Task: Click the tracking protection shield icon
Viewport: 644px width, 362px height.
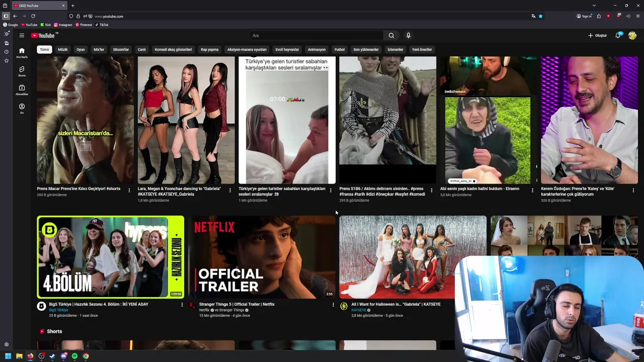Action: click(71, 16)
